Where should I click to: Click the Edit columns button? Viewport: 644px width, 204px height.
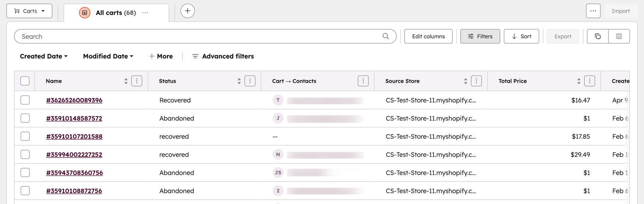[428, 37]
